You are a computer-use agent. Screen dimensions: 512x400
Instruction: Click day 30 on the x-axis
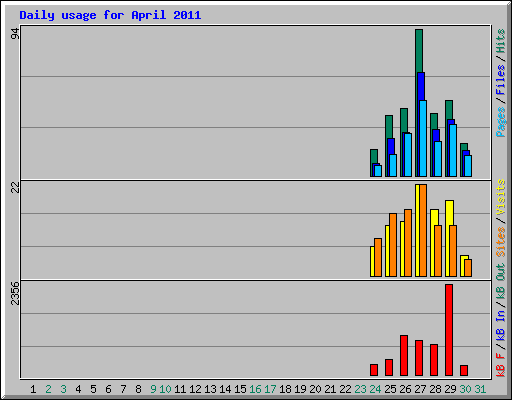[465, 389]
